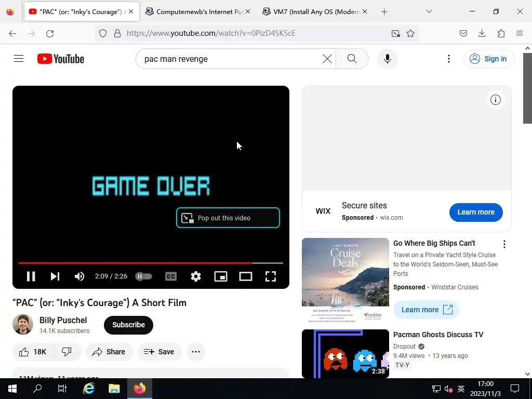Click the ad info icon
Image resolution: width=532 pixels, height=399 pixels.
495,100
